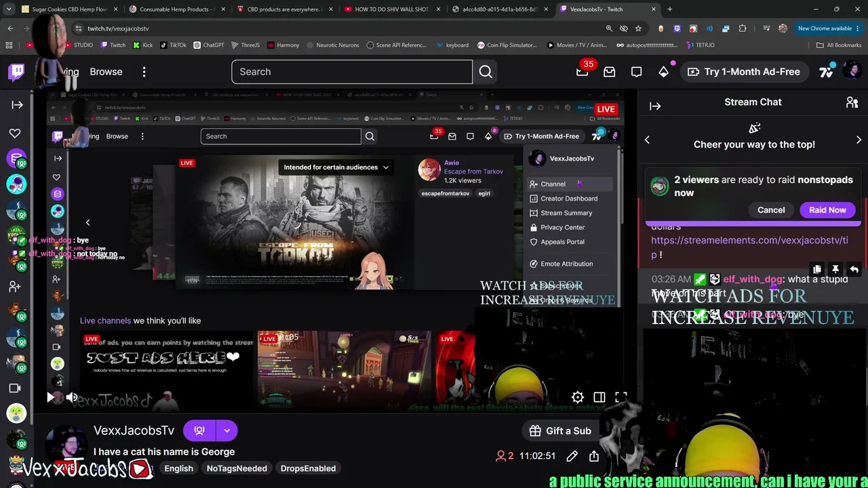Mute the stream volume speaker
Screen dimensions: 868x488
coord(72,398)
